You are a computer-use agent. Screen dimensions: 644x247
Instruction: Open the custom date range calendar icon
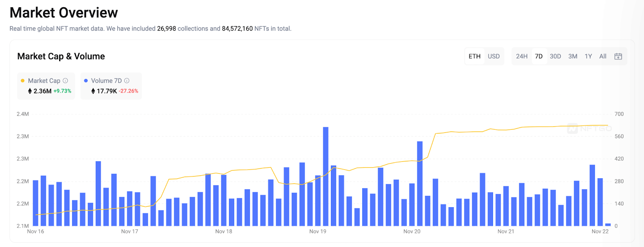click(618, 56)
